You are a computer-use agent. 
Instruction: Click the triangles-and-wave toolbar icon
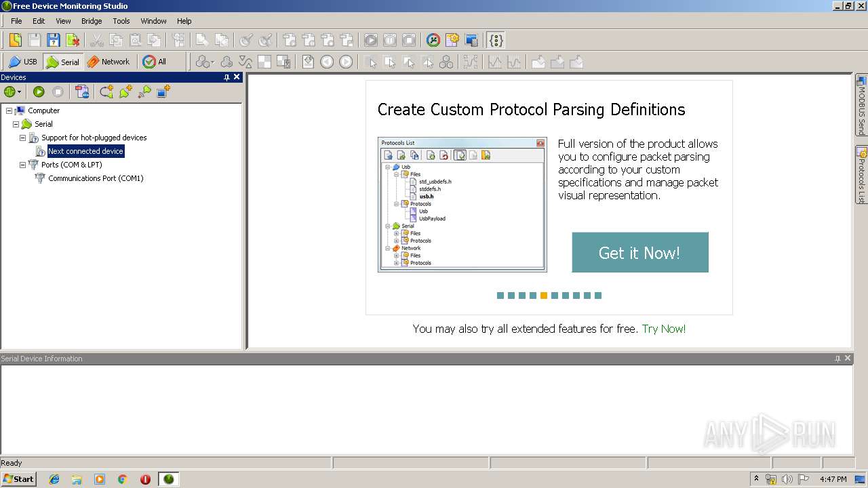point(245,62)
